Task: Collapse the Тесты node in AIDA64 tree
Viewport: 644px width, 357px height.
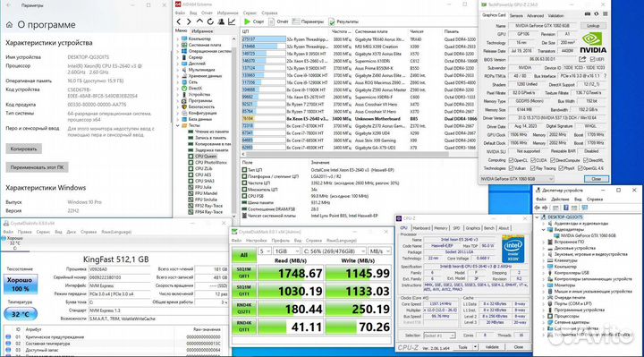Action: coord(178,125)
